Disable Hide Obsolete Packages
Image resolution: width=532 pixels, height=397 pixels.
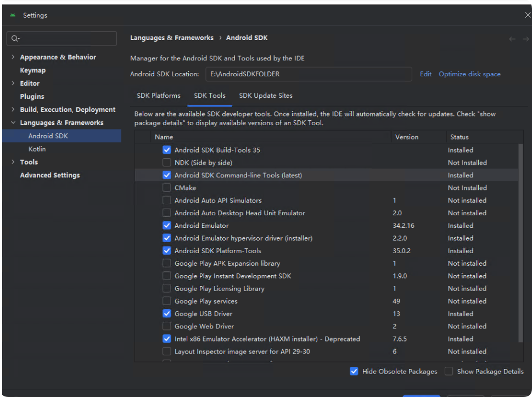coord(354,371)
